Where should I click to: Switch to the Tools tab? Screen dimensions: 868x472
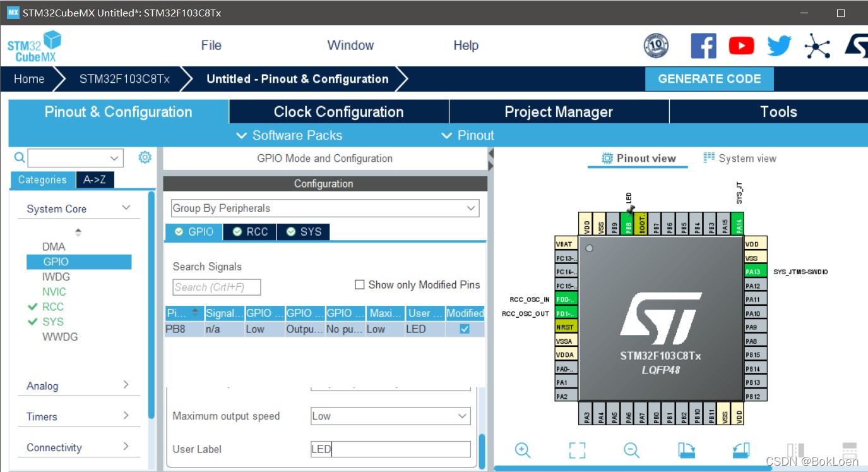[778, 112]
